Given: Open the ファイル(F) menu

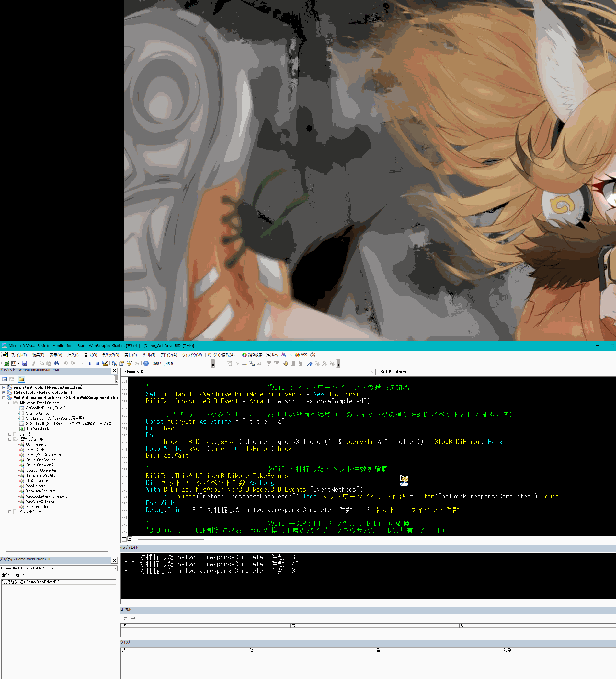Looking at the screenshot, I should (x=19, y=355).
